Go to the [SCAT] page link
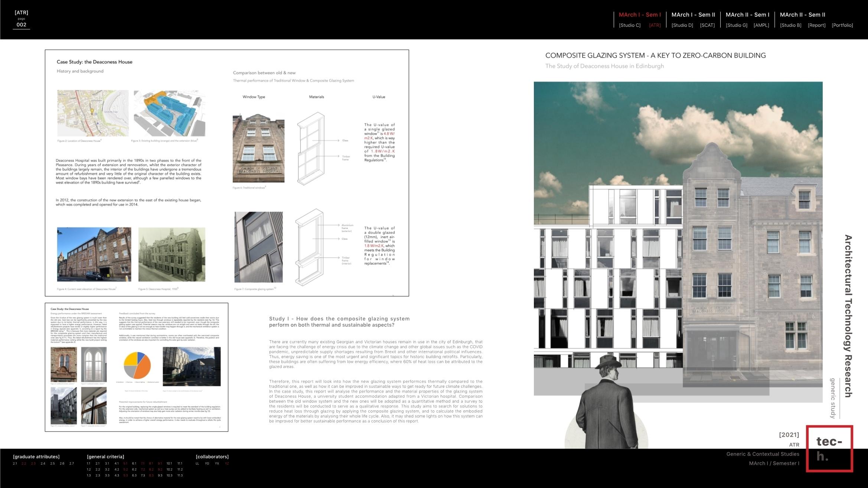The image size is (868, 488). coord(707,25)
